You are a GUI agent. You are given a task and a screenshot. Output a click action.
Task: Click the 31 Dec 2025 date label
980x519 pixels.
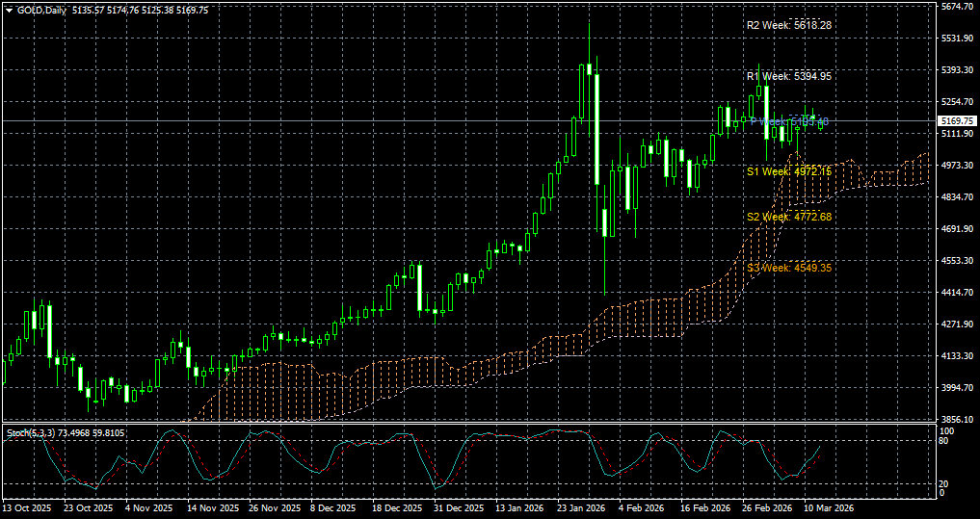457,508
